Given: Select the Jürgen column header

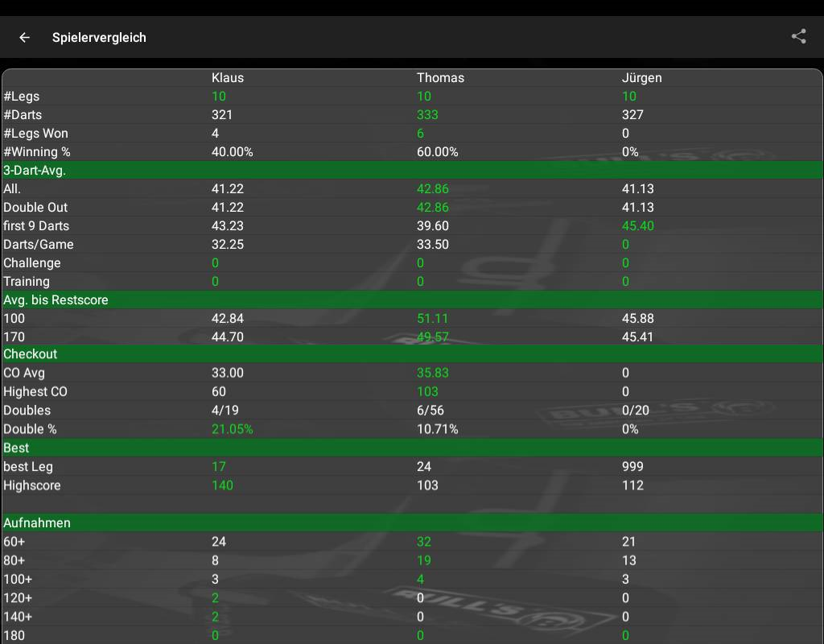Looking at the screenshot, I should (x=641, y=78).
